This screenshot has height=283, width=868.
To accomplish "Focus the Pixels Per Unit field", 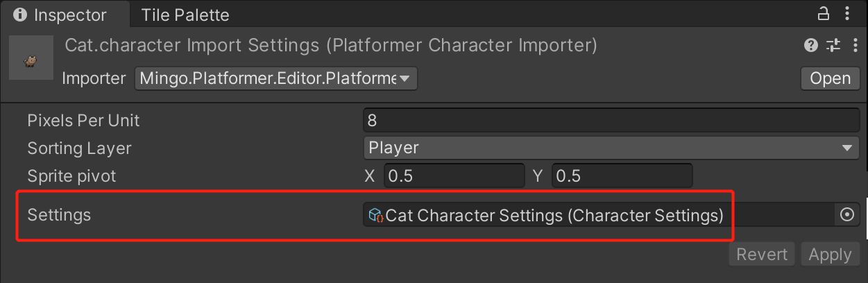I will 612,120.
